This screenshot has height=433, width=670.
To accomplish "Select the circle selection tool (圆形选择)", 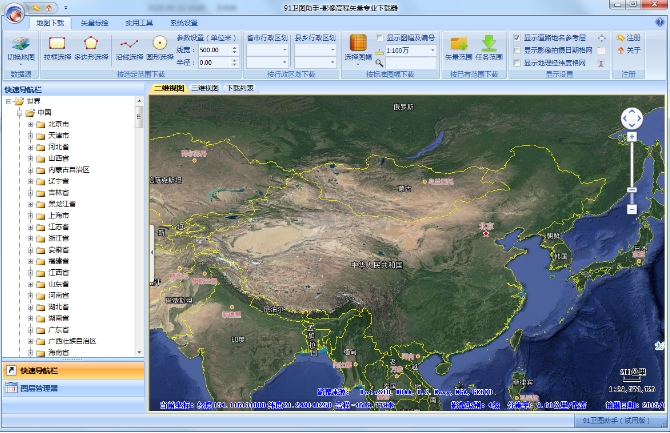I will tap(160, 43).
